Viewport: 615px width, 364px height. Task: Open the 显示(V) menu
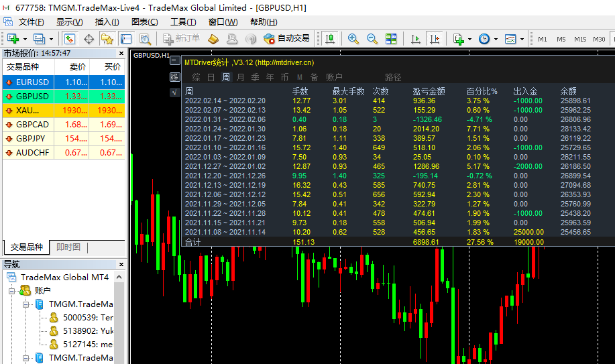click(x=70, y=22)
